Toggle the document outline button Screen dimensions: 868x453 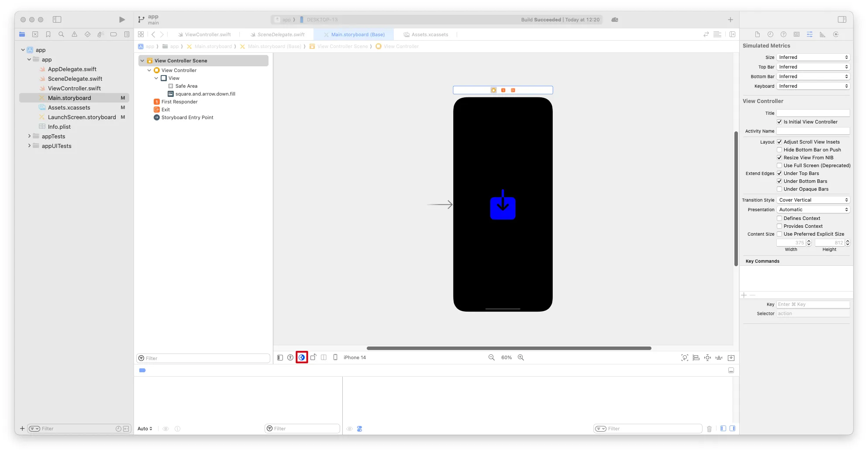pyautogui.click(x=280, y=357)
